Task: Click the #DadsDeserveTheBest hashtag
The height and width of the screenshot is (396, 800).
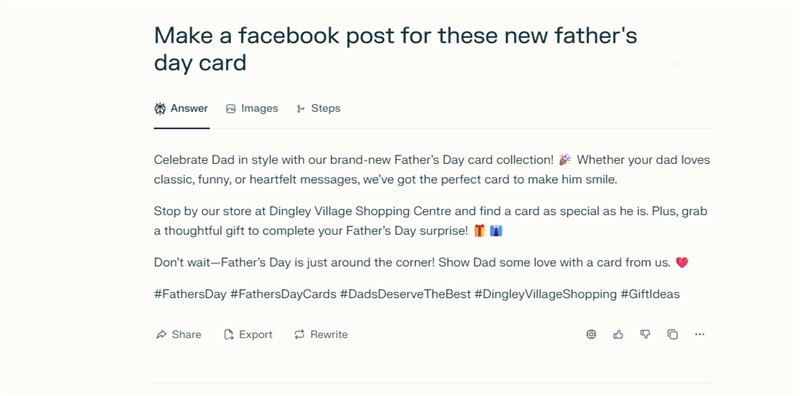Action: pyautogui.click(x=405, y=294)
